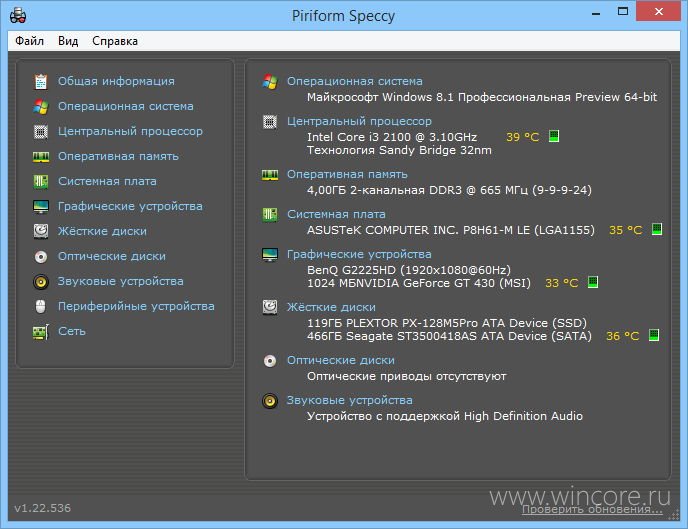Maximize the Speccy window
The width and height of the screenshot is (688, 529).
click(623, 11)
